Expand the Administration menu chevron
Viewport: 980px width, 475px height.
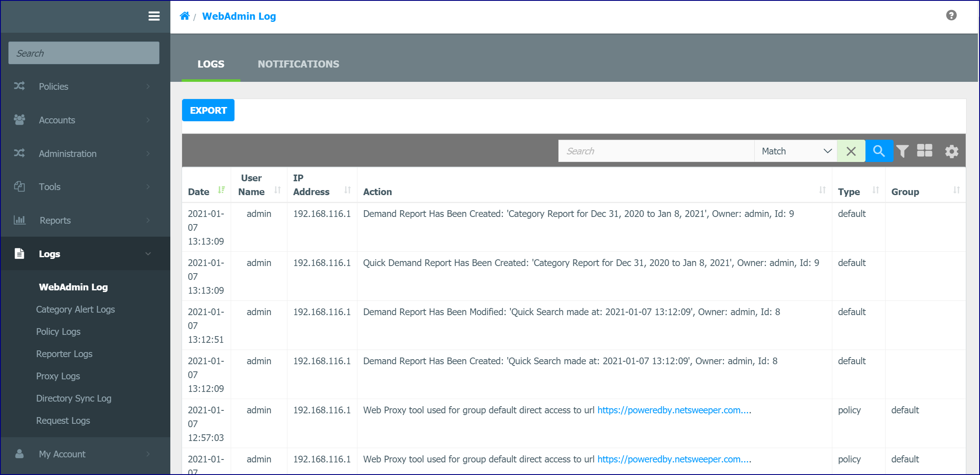[148, 153]
